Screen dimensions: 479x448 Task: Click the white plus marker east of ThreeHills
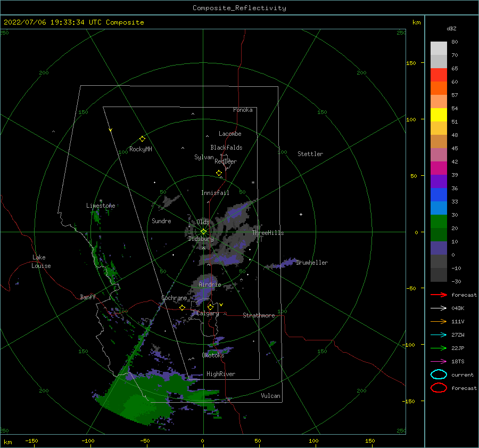pyautogui.click(x=301, y=214)
